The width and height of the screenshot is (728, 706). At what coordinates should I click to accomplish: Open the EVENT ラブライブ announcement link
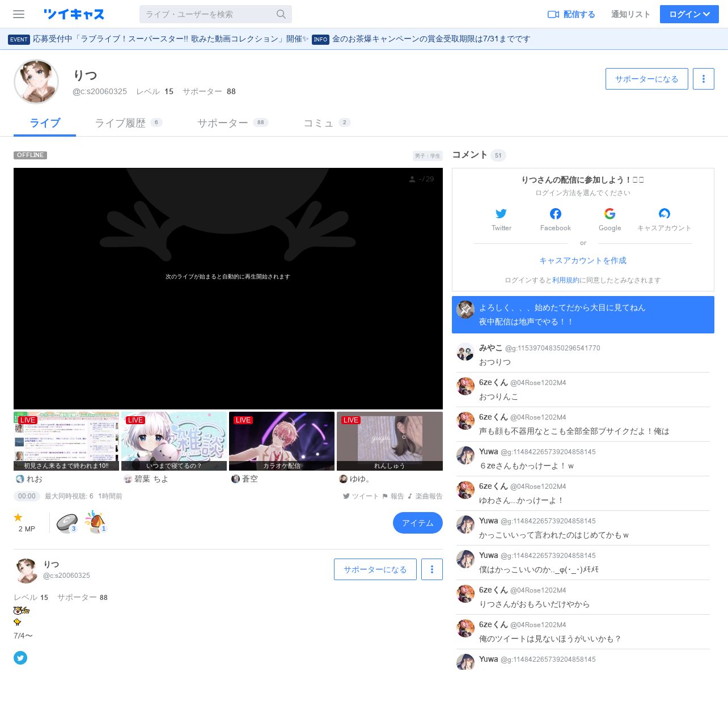click(158, 39)
